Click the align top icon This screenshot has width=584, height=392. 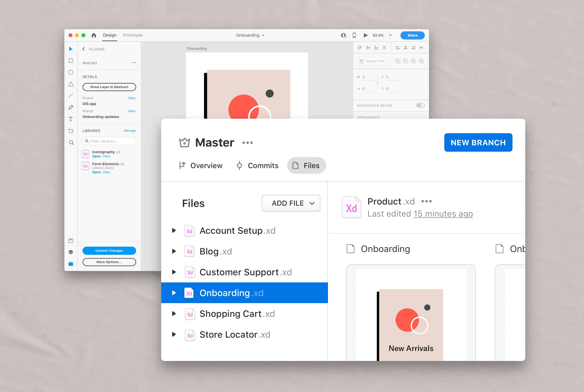(x=360, y=48)
